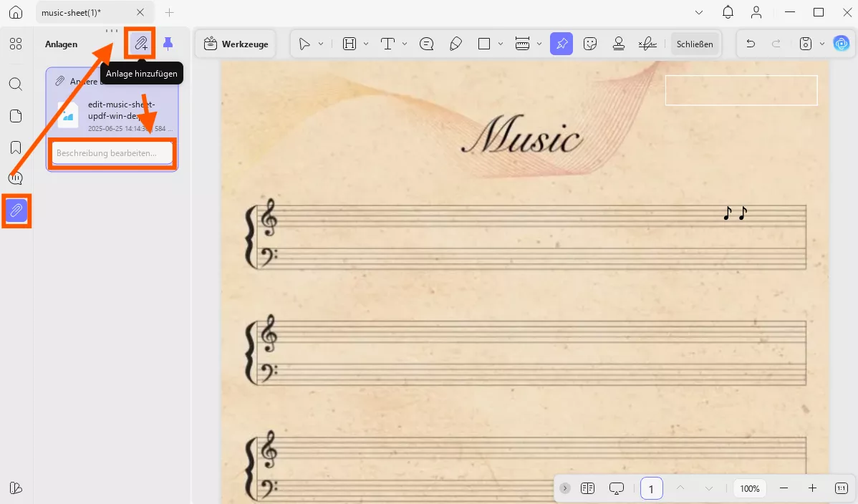858x504 pixels.
Task: Expand the save options dropdown arrow
Action: click(822, 44)
